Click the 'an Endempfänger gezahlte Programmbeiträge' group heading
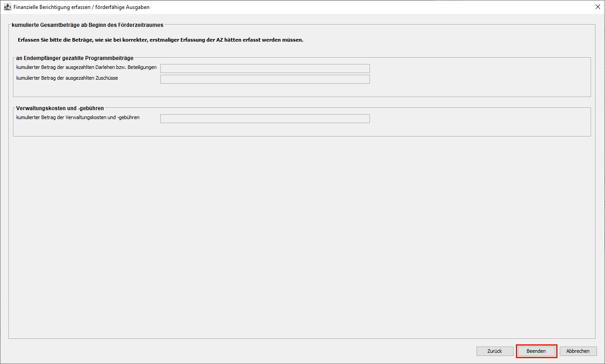This screenshot has height=364, width=605. [x=74, y=58]
